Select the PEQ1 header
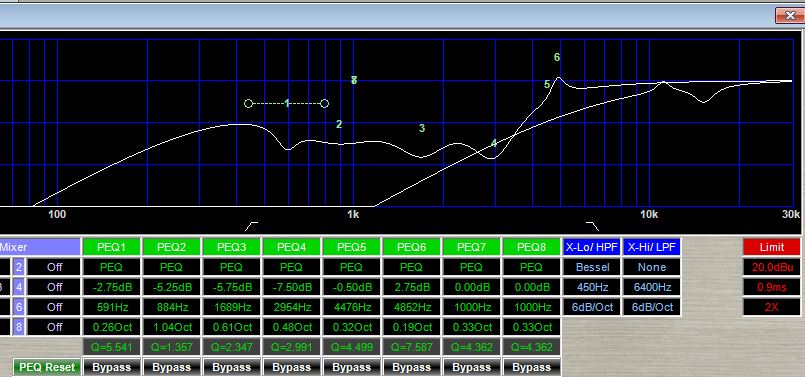 pos(111,247)
